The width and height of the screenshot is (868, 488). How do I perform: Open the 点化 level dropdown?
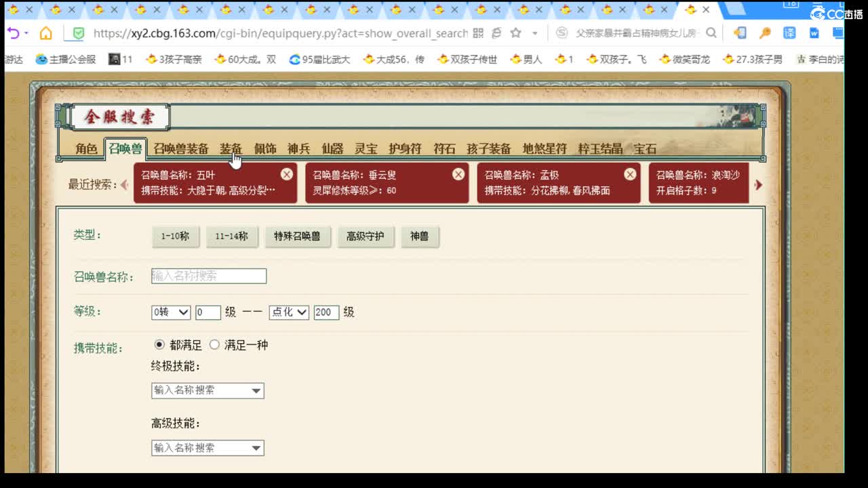[289, 312]
